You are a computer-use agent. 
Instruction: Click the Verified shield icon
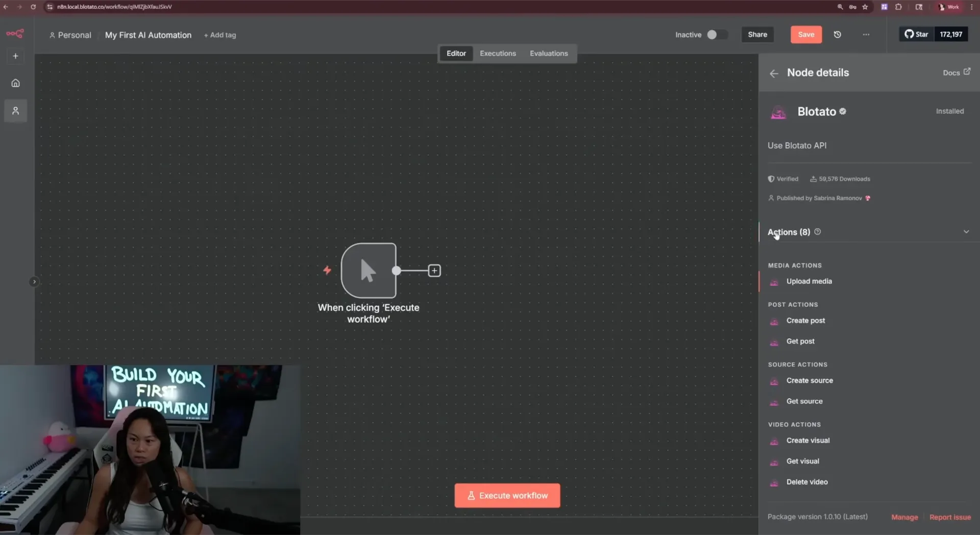(771, 179)
